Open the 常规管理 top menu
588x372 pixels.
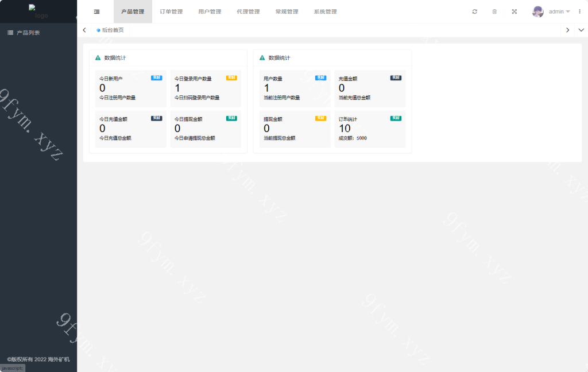coord(287,11)
